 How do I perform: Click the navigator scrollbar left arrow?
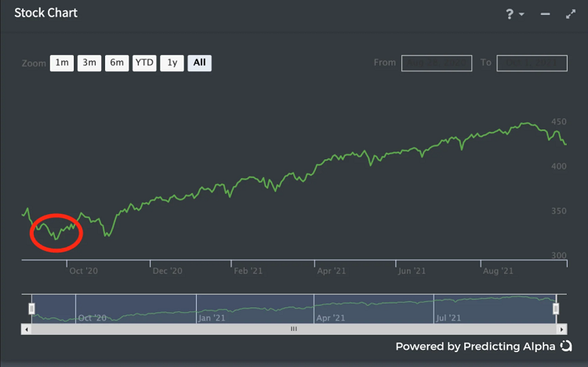[26, 329]
